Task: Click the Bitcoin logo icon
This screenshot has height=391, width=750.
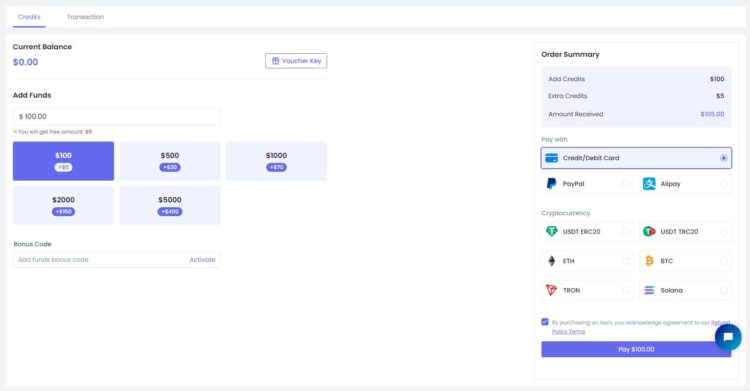Action: [649, 261]
